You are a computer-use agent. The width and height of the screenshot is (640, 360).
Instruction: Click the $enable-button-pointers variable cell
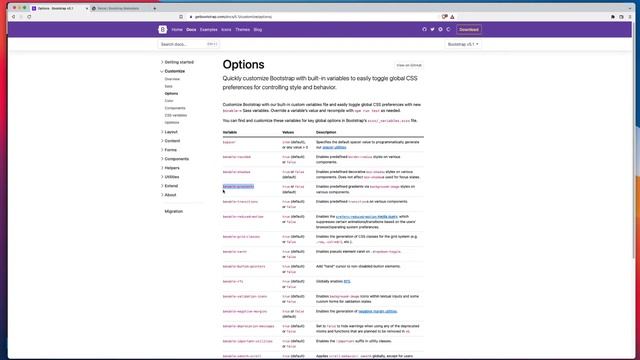coord(244,267)
